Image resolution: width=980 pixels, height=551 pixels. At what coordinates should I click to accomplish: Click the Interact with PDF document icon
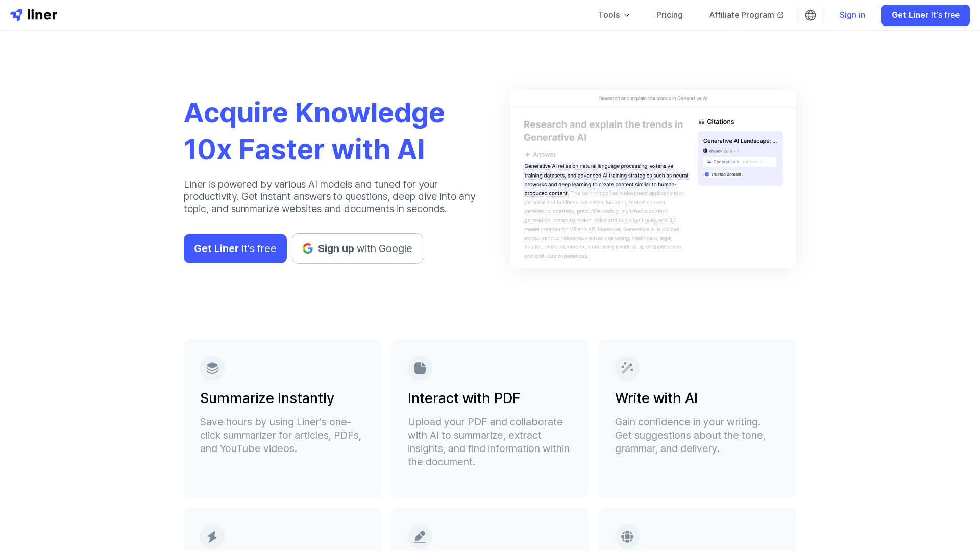click(x=420, y=368)
